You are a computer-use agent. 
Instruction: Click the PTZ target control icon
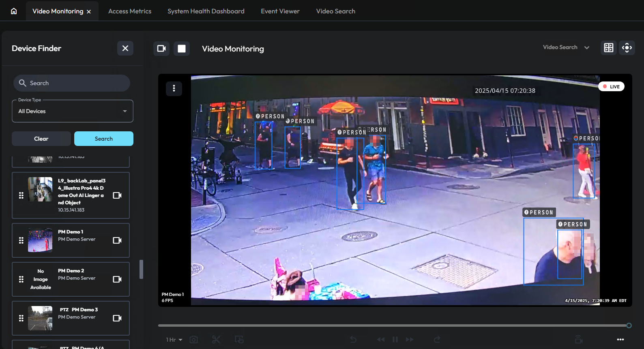627,48
